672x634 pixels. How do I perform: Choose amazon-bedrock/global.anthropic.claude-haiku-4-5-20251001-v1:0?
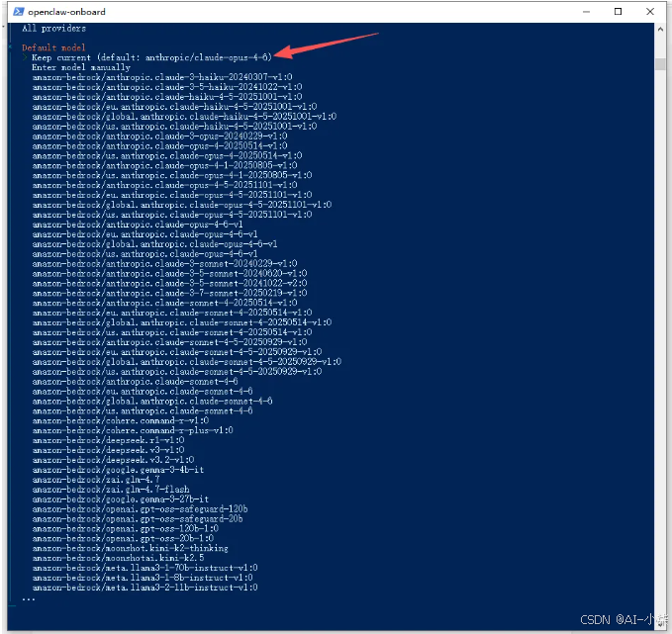coord(185,117)
